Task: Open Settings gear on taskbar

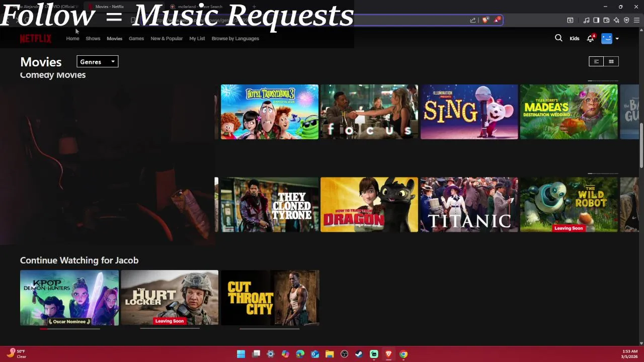Action: (271, 354)
